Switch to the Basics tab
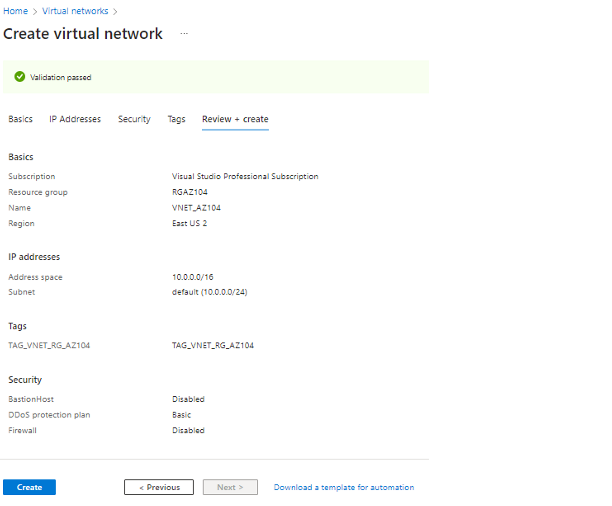612x506 pixels. tap(21, 119)
